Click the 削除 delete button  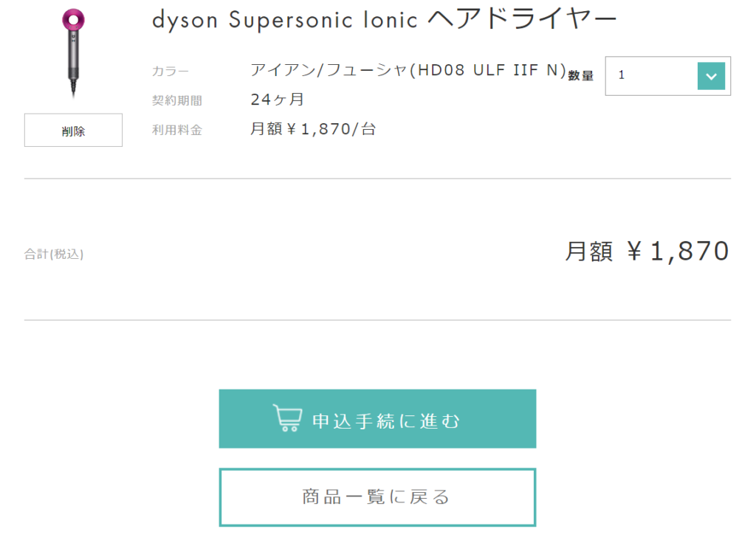pos(73,130)
